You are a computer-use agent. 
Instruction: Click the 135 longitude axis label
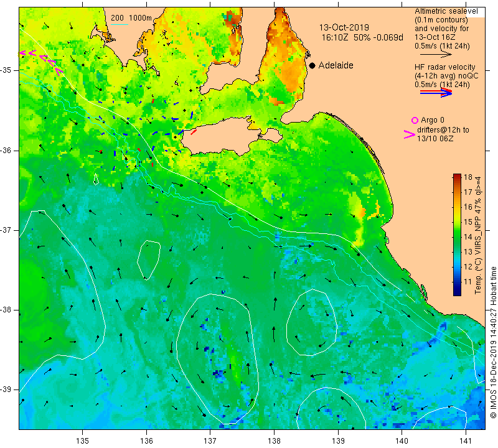83,441
